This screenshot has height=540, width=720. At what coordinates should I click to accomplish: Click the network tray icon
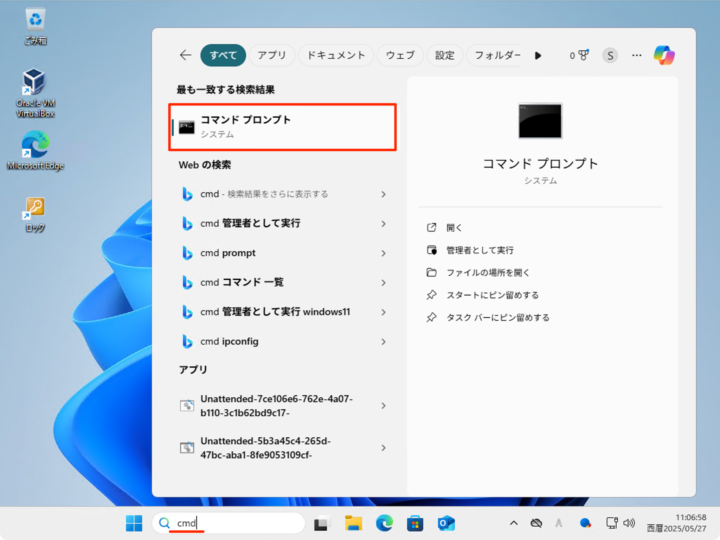click(612, 523)
